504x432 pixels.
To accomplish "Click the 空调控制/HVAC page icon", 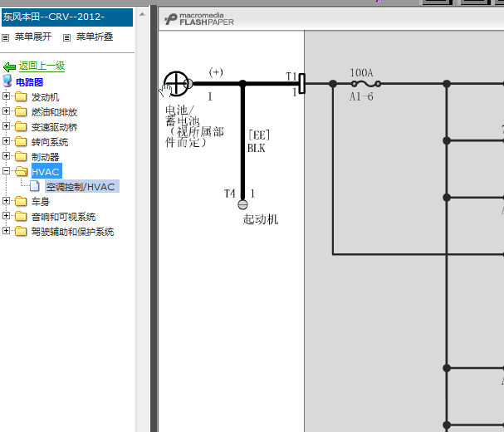I will (35, 186).
